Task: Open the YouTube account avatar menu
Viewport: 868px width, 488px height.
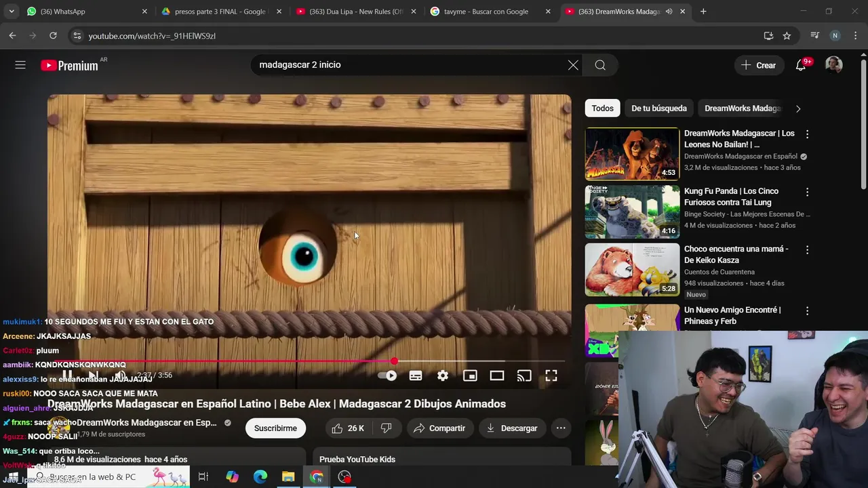Action: click(833, 65)
